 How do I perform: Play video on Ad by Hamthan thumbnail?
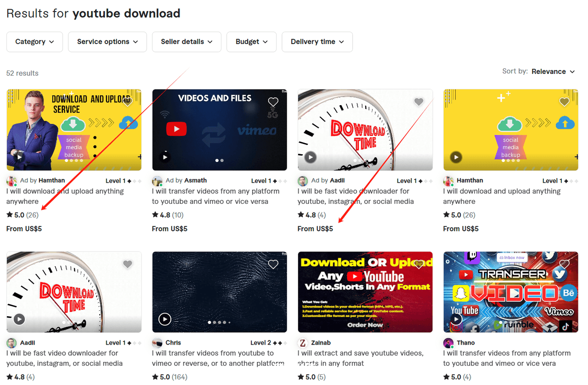coord(19,157)
